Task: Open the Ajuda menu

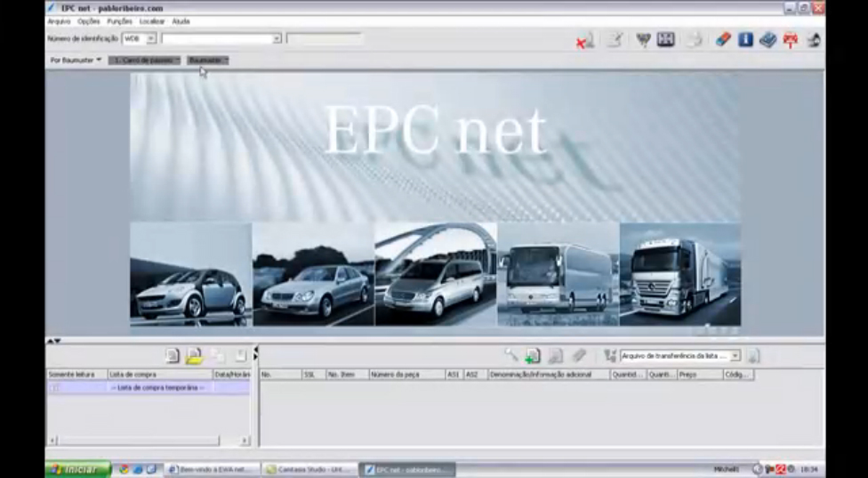Action: [x=181, y=21]
